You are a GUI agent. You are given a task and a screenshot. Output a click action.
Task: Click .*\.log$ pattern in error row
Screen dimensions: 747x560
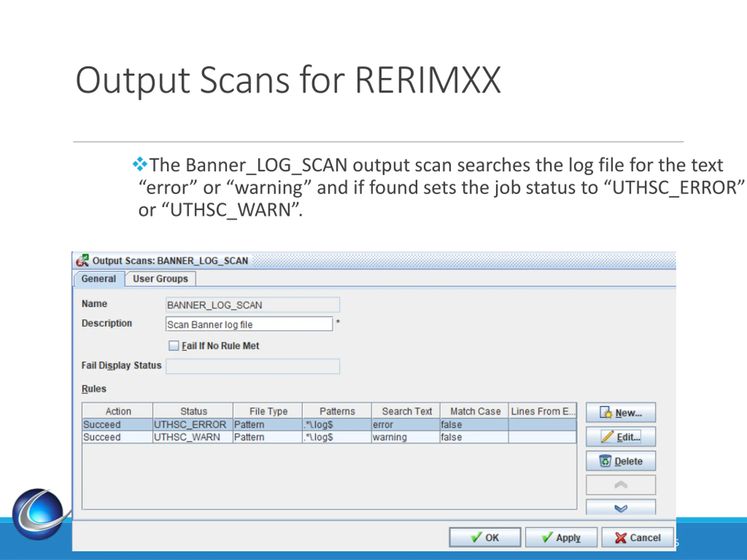337,424
